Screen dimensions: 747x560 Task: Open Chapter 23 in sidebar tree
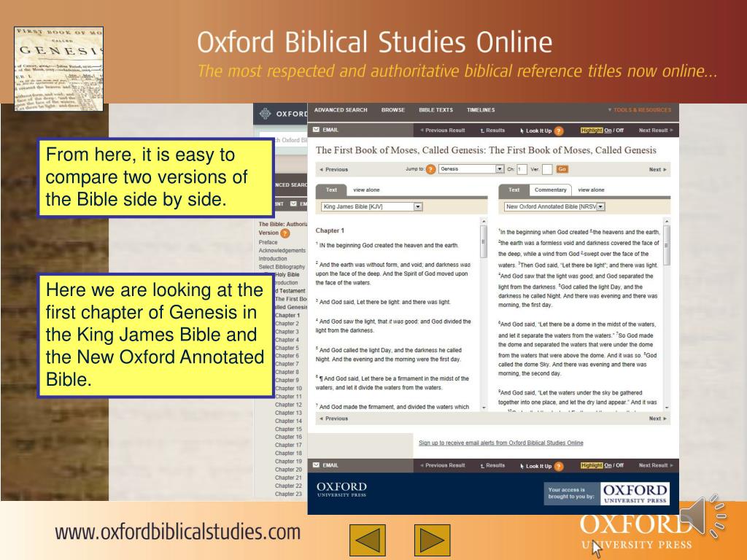pyautogui.click(x=288, y=494)
